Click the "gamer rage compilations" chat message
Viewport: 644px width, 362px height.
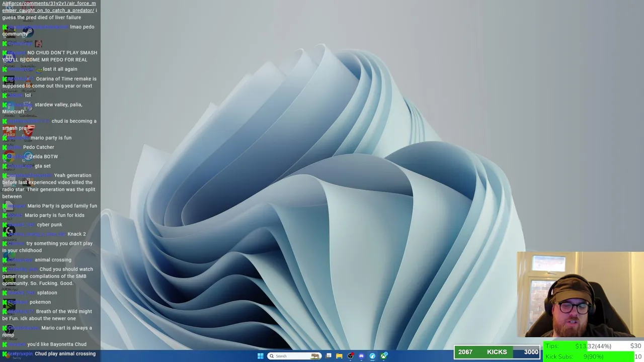[48, 276]
